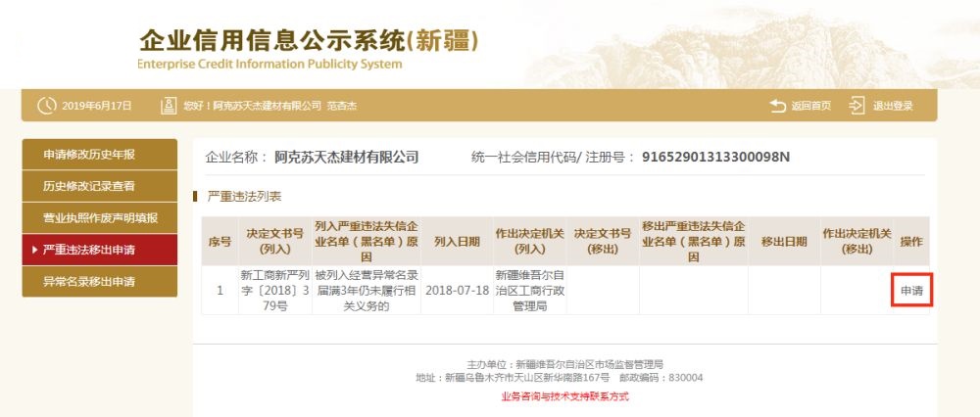
Task: Click the 操作 column header
Action: (911, 241)
